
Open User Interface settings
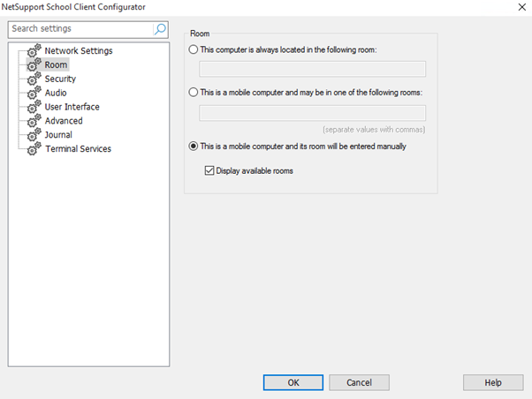coord(72,107)
